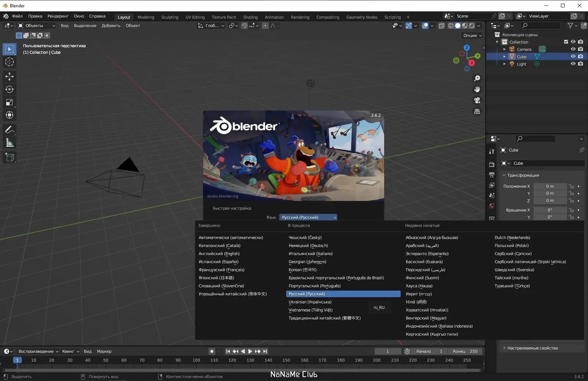
Task: Select the Move tool in toolbar
Action: pos(10,76)
